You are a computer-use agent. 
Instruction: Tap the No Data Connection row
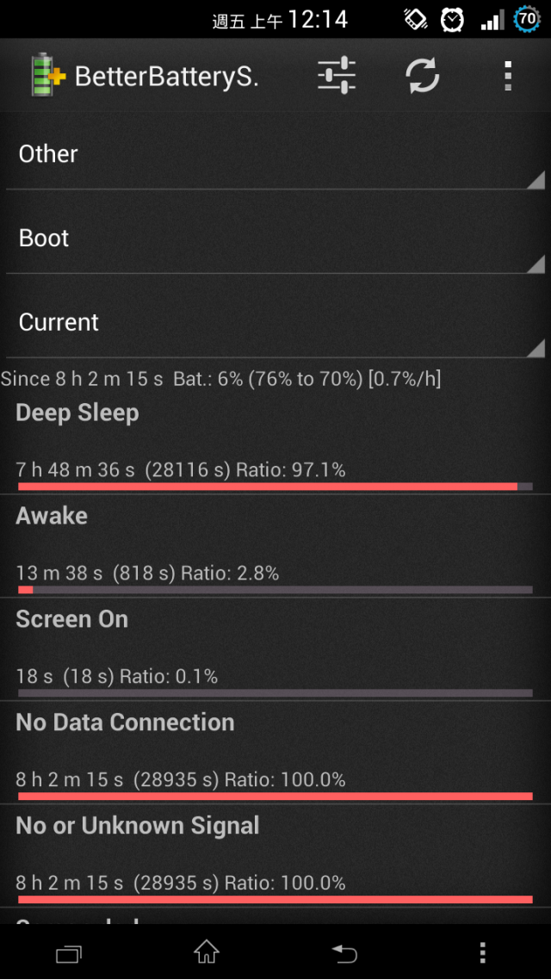275,753
